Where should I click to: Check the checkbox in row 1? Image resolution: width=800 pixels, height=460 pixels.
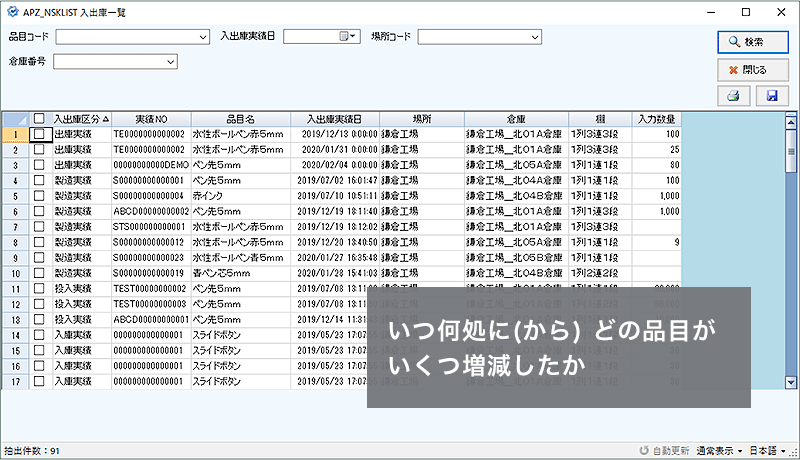[x=39, y=134]
